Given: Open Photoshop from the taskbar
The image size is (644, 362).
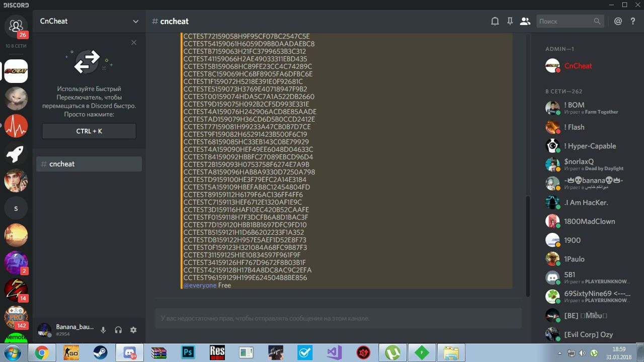Looking at the screenshot, I should pos(188,353).
